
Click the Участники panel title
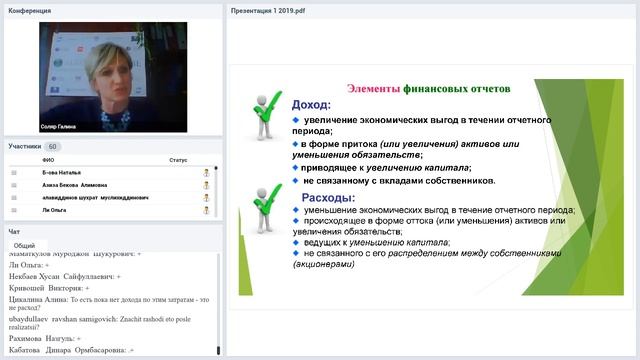pyautogui.click(x=24, y=146)
